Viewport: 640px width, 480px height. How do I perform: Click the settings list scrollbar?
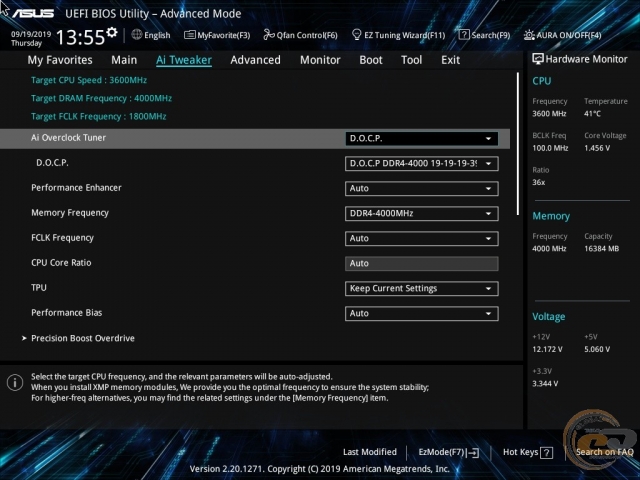pyautogui.click(x=518, y=144)
